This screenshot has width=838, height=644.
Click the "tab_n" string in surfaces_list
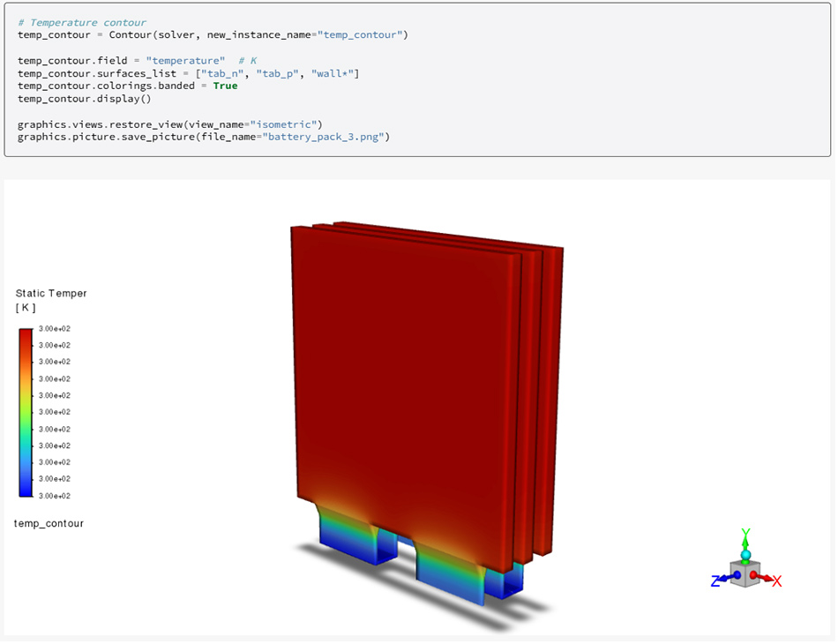tap(222, 73)
